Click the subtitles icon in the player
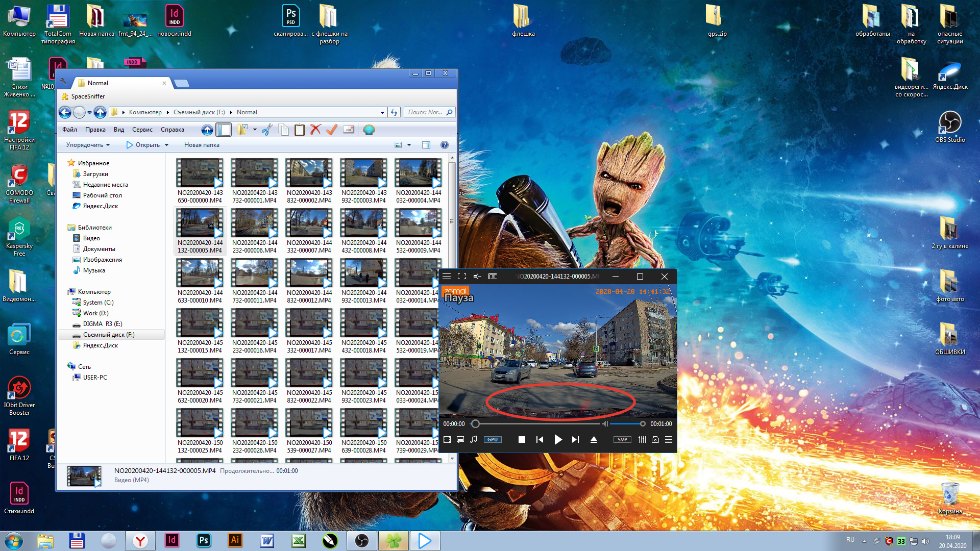This screenshot has width=980, height=551. coord(460,439)
